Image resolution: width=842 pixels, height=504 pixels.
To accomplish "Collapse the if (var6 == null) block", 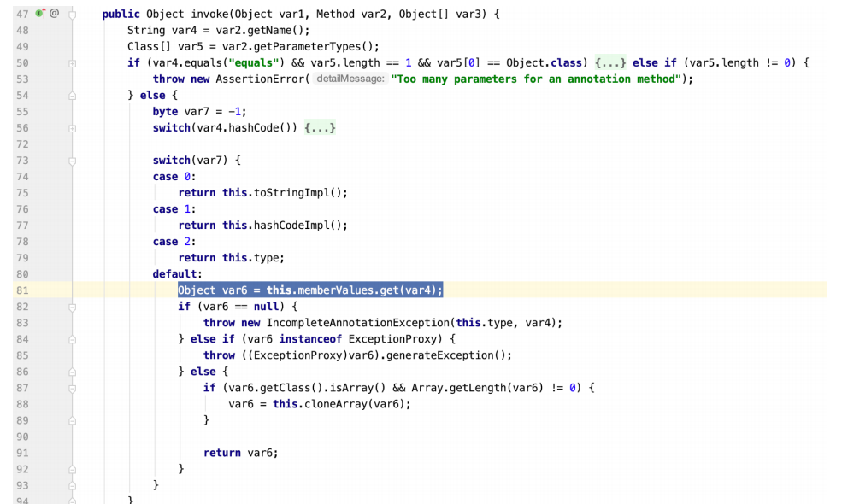I will pyautogui.click(x=73, y=307).
